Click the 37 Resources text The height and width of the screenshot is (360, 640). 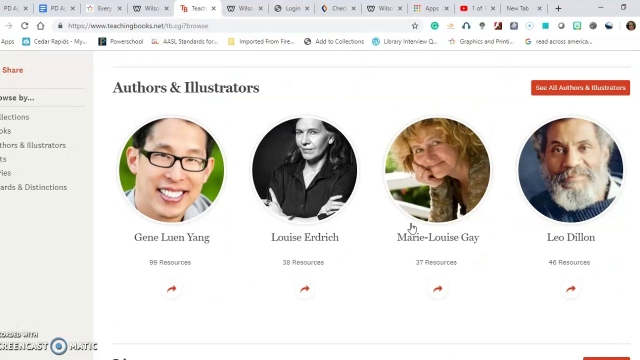tap(436, 262)
